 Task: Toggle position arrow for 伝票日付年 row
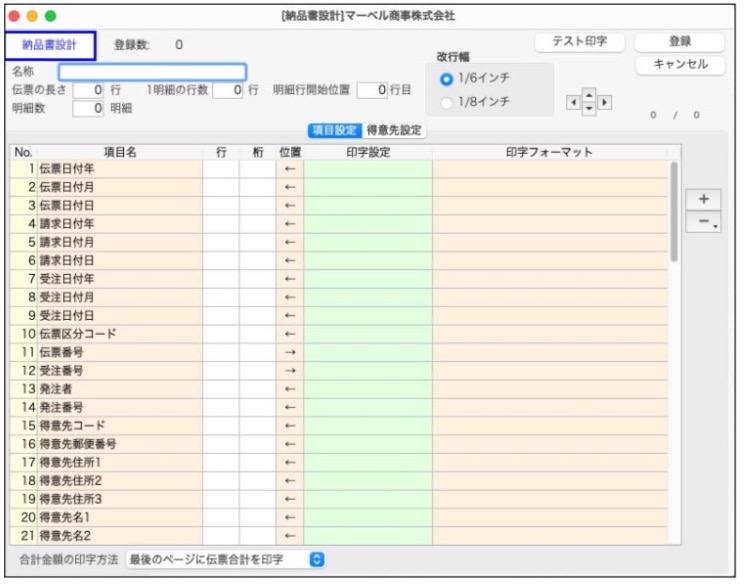290,169
